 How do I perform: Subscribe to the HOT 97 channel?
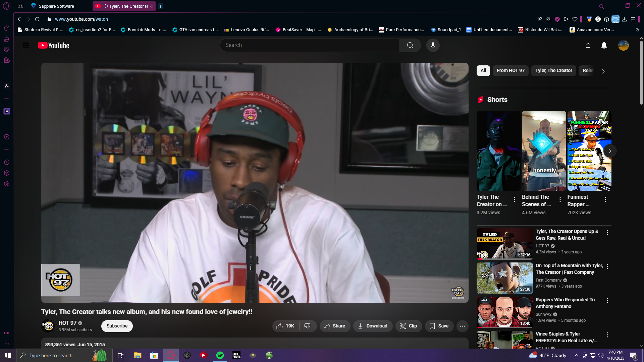point(117,326)
